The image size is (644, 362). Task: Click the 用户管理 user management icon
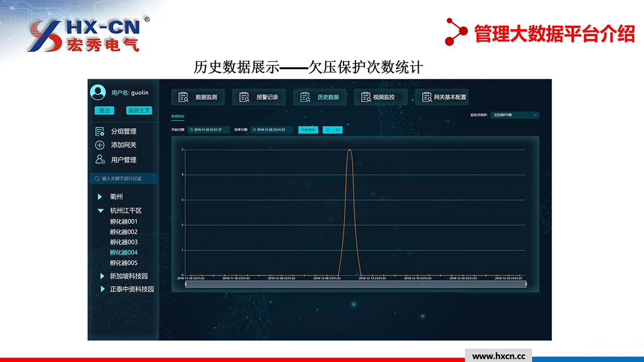[x=100, y=159]
